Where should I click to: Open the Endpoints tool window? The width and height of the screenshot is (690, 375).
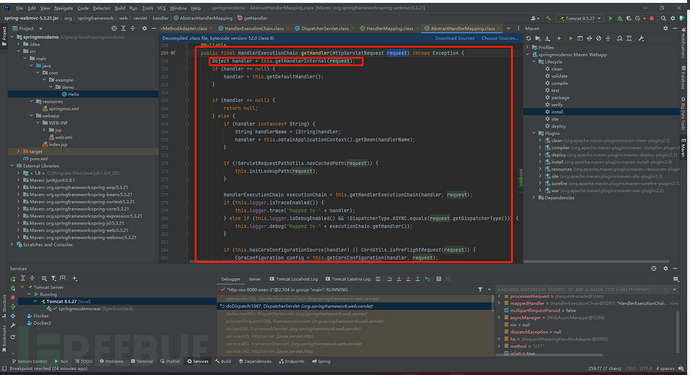click(x=292, y=361)
